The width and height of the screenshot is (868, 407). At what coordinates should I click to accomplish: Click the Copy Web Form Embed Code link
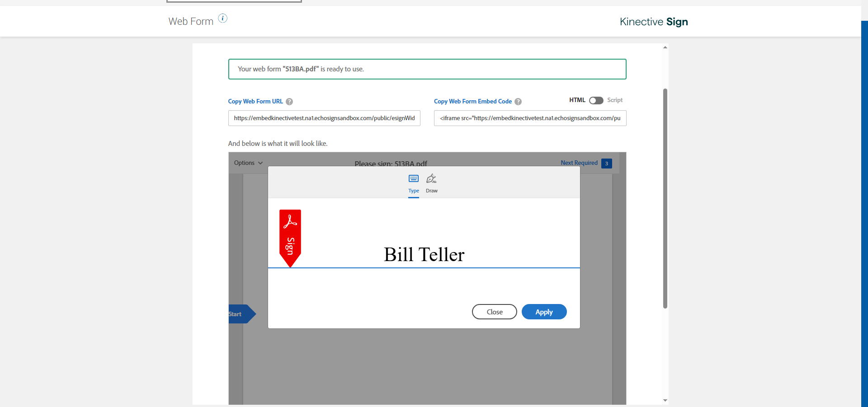tap(473, 102)
